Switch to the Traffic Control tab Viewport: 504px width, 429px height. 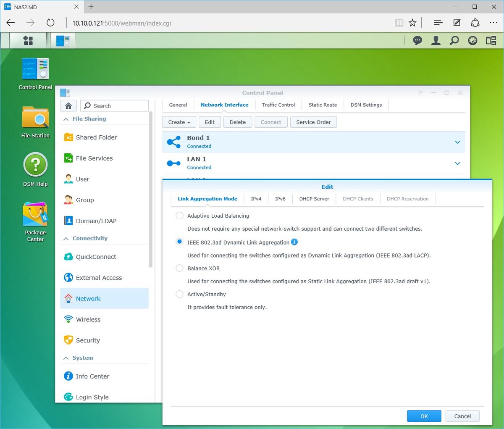(278, 105)
